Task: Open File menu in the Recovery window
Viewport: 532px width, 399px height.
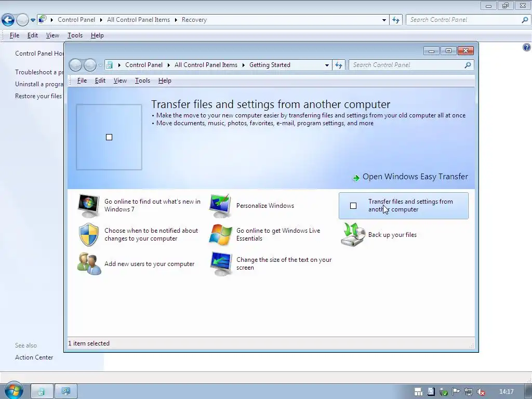Action: pyautogui.click(x=14, y=35)
